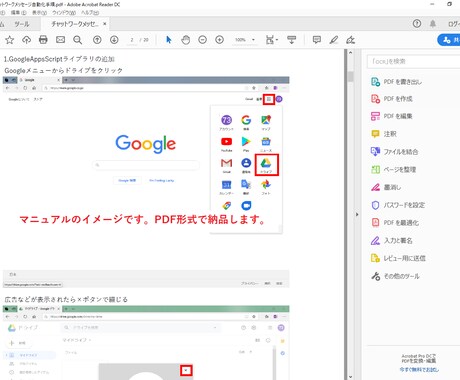Open the ウィンドウ menu
Viewport: 460px width, 380px height.
[64, 13]
